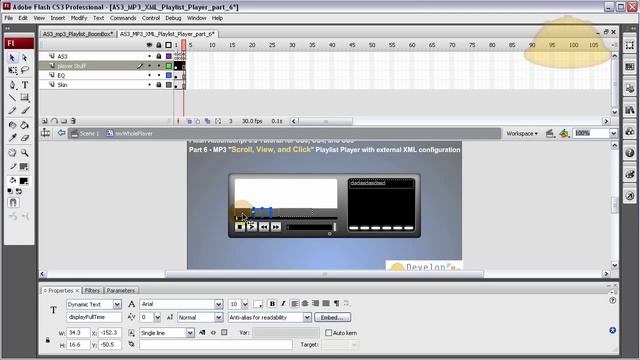Click the Edit Scene icon
The image size is (640, 360).
[x=550, y=133]
